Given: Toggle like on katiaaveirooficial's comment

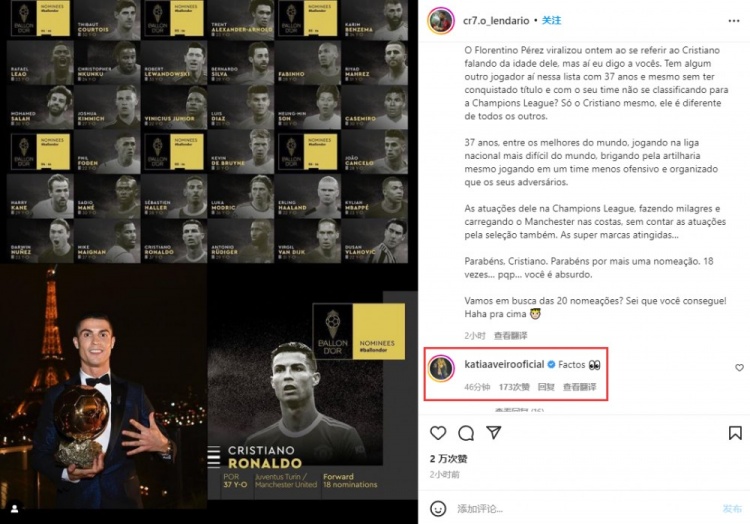Looking at the screenshot, I should (x=739, y=368).
